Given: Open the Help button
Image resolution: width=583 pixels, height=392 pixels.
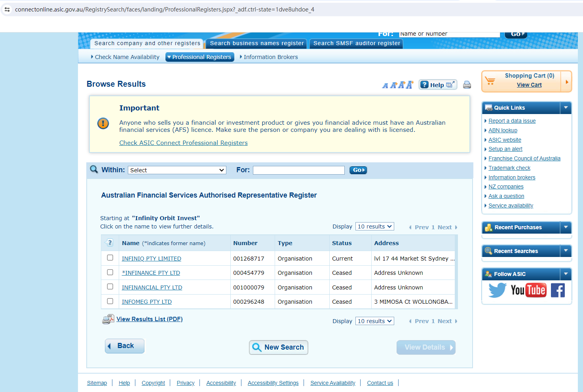Looking at the screenshot, I should pos(438,85).
